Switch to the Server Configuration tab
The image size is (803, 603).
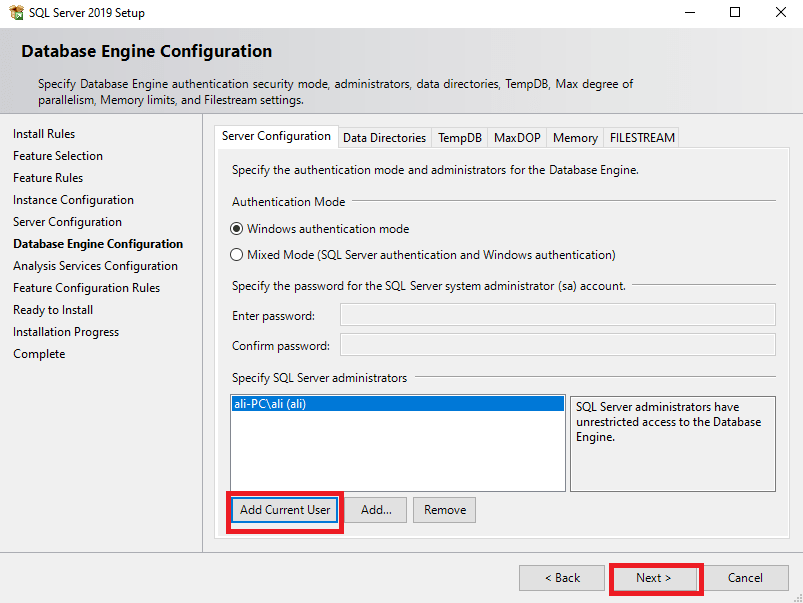click(x=276, y=136)
